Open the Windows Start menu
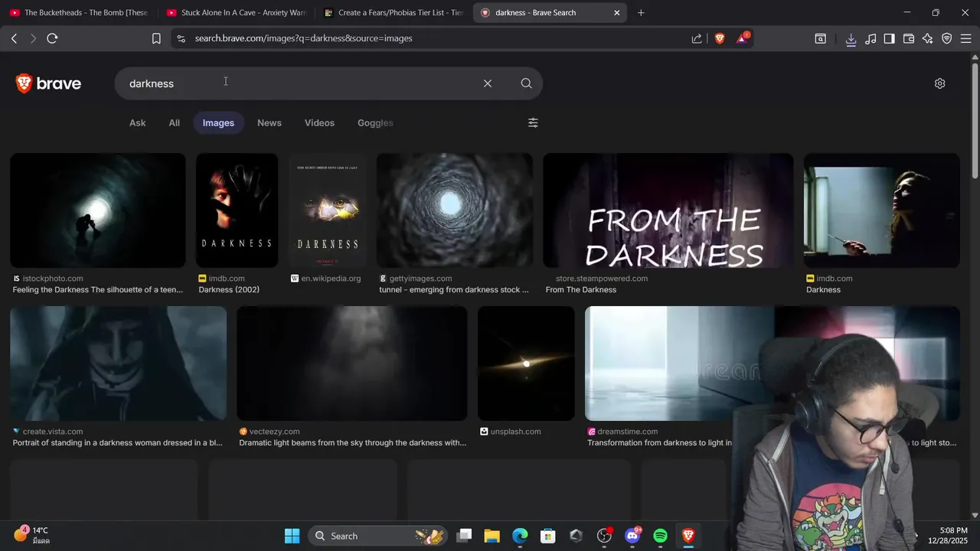The image size is (980, 551). (x=292, y=536)
